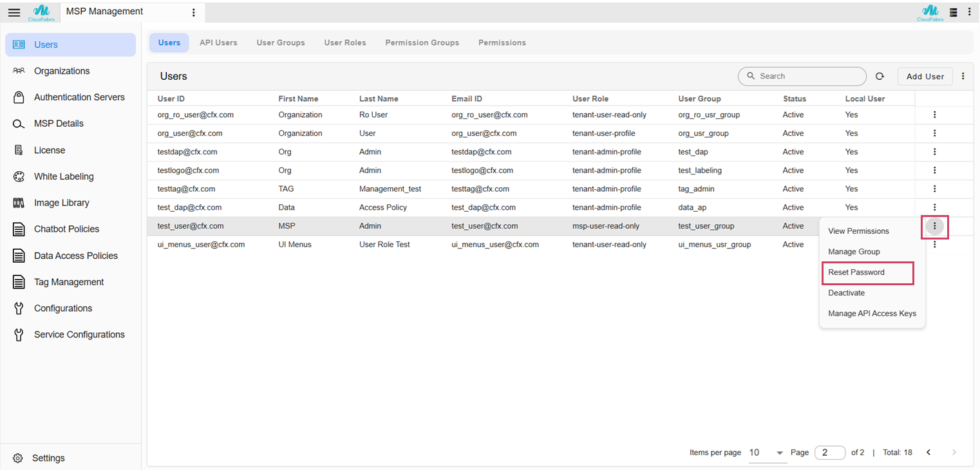
Task: Click Management_test last name cell
Action: click(x=390, y=189)
